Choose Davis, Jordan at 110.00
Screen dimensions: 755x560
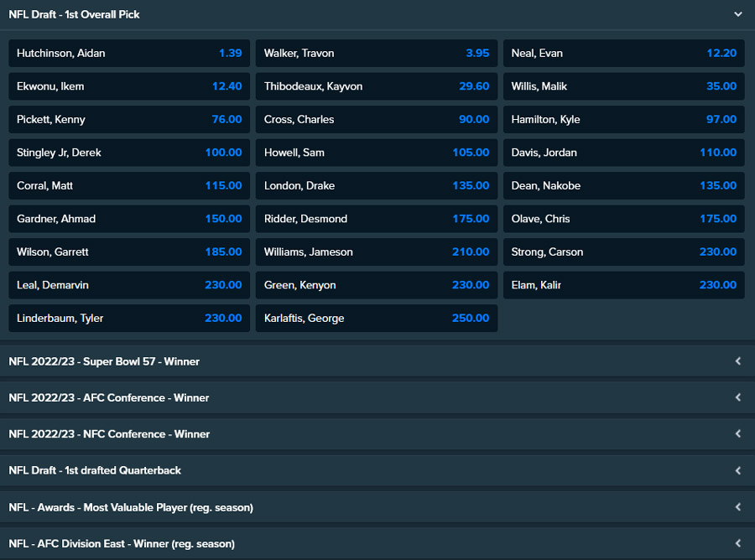coord(624,153)
